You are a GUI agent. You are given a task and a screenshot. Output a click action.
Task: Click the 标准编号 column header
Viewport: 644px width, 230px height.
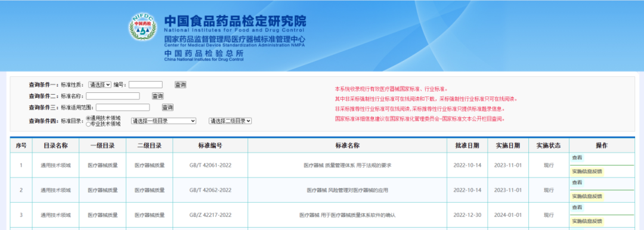pyautogui.click(x=210, y=145)
